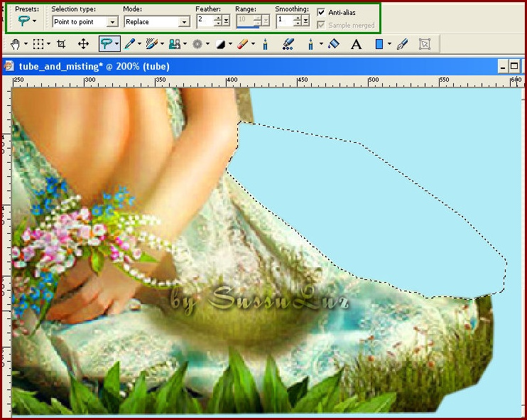Select the dashed rectangle Selection tool
This screenshot has width=527, height=420.
tap(38, 44)
